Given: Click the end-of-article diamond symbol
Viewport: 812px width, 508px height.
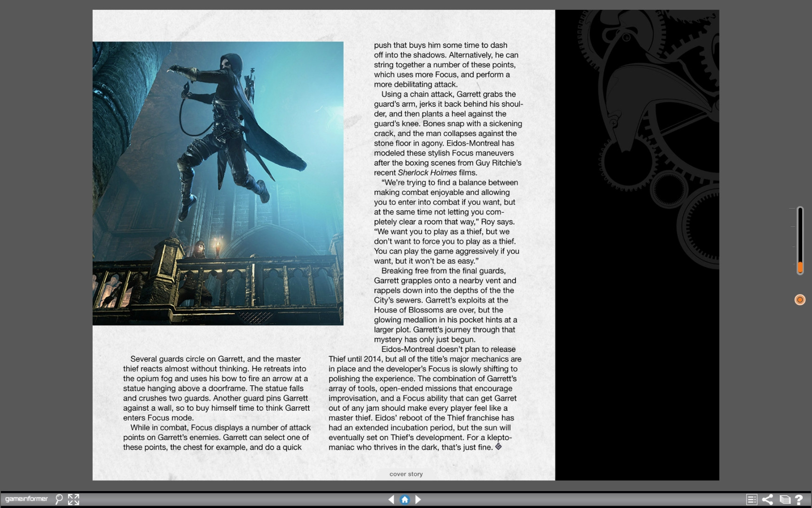Looking at the screenshot, I should [499, 446].
